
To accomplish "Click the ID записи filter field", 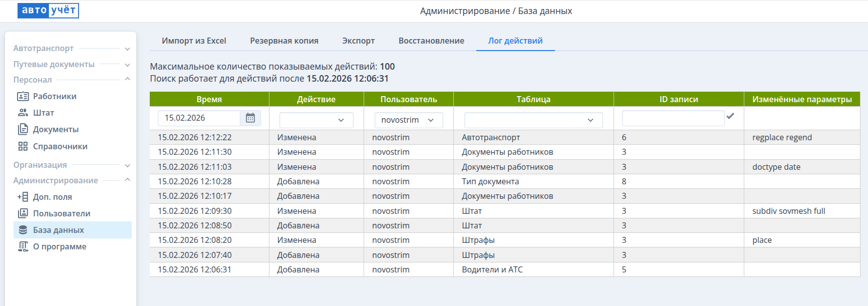I will pyautogui.click(x=673, y=118).
